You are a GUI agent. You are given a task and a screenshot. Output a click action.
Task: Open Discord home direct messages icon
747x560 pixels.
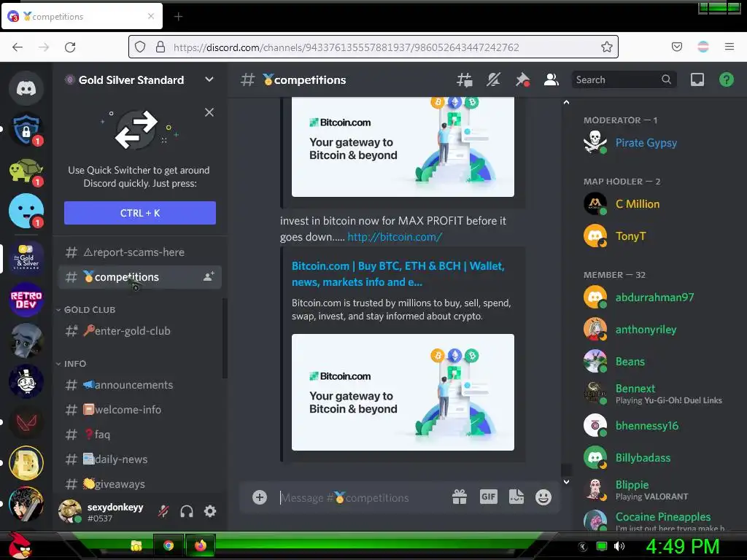(x=26, y=88)
